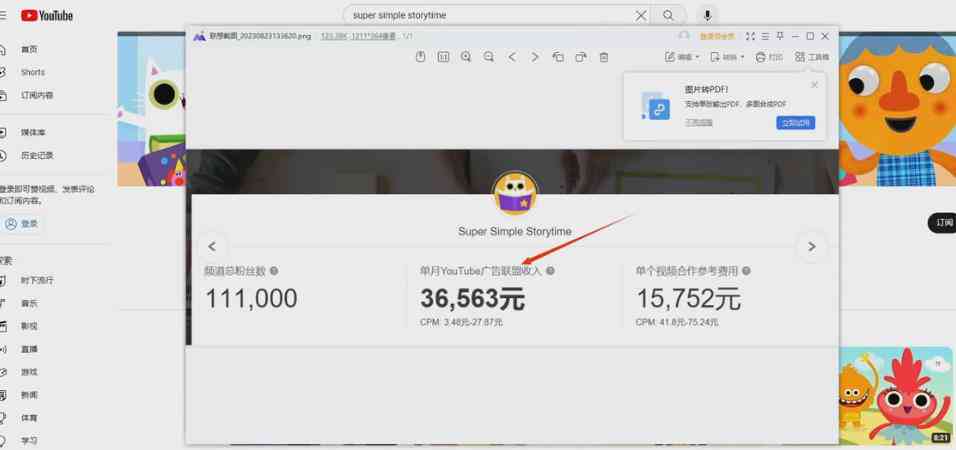Open 影视 in YouTube sidebar

(27, 326)
